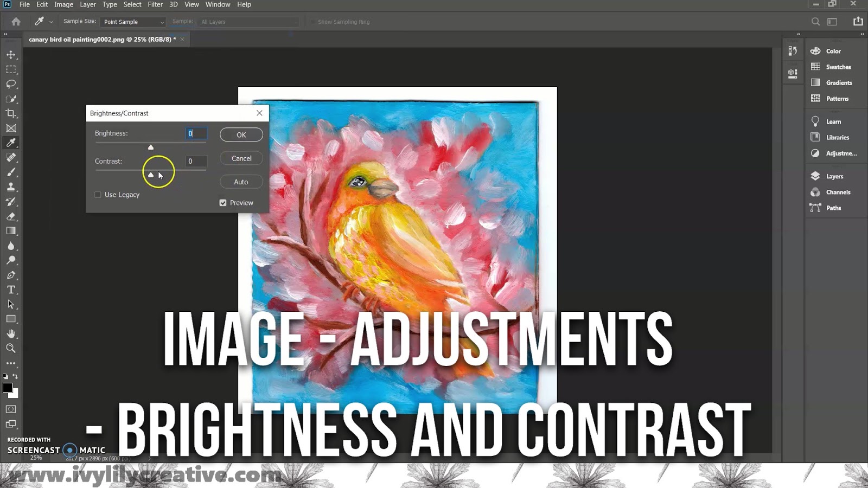
Task: Click the Share icon
Action: [858, 21]
